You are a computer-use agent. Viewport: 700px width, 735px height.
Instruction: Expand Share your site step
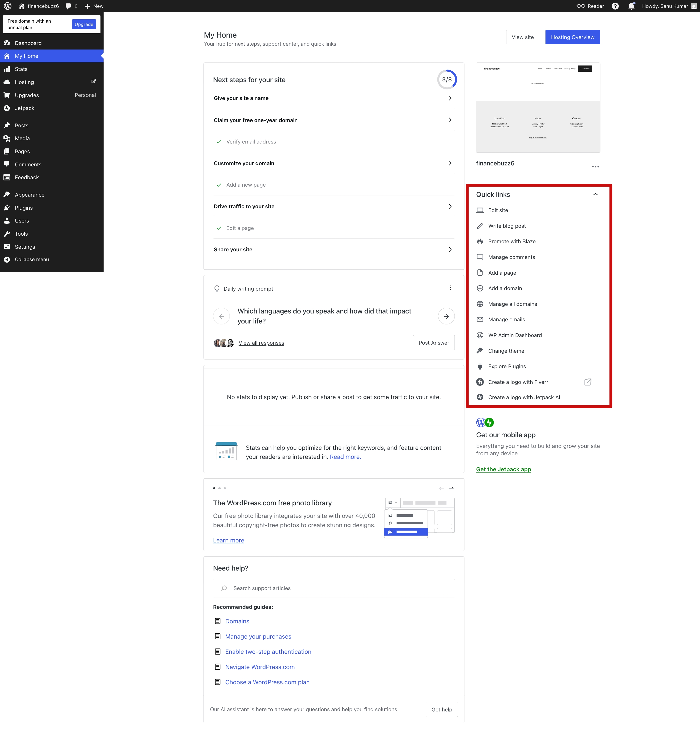click(x=334, y=250)
